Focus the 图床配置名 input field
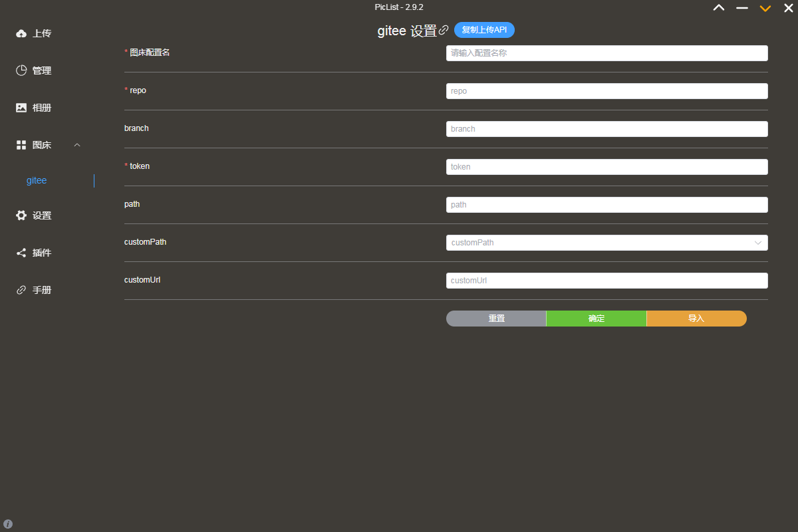The height and width of the screenshot is (532, 798). click(606, 53)
